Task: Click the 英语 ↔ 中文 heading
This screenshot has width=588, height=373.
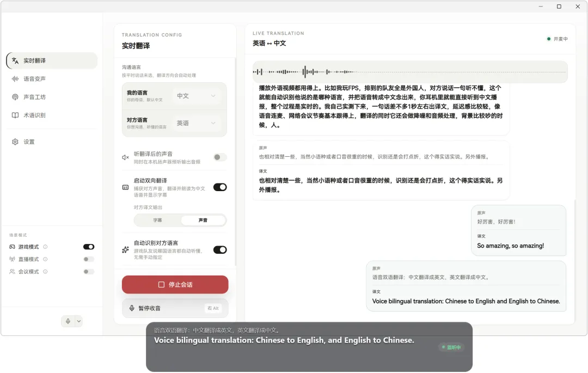Action: [269, 43]
